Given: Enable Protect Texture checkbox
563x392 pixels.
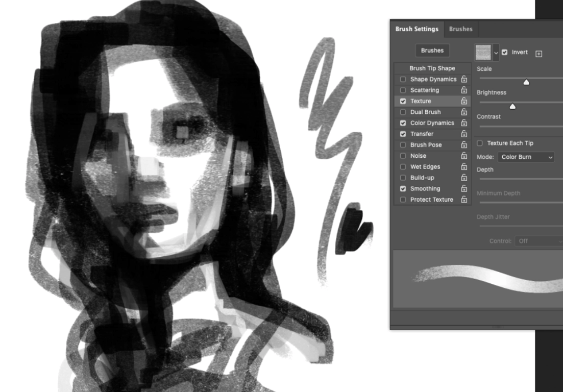Looking at the screenshot, I should [403, 200].
